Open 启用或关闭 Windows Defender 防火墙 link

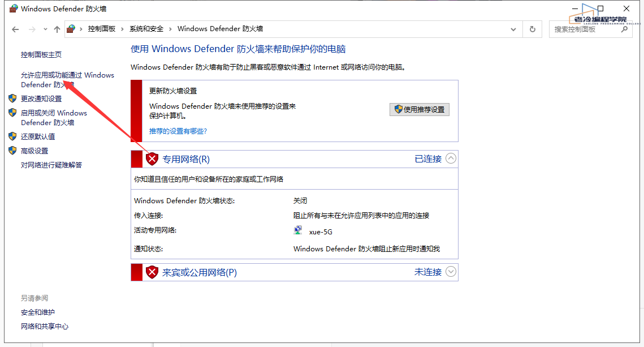pos(54,118)
